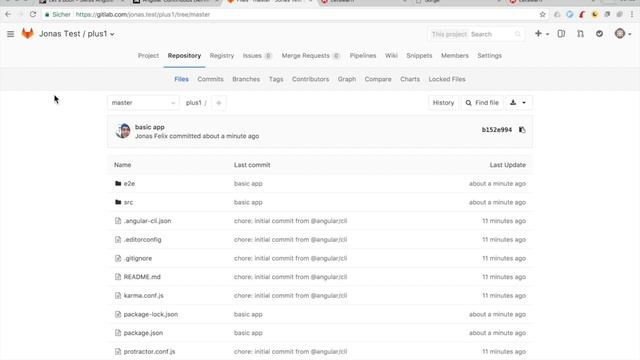The height and width of the screenshot is (360, 640).
Task: Expand the new item dropdown arrow
Action: coord(547,34)
